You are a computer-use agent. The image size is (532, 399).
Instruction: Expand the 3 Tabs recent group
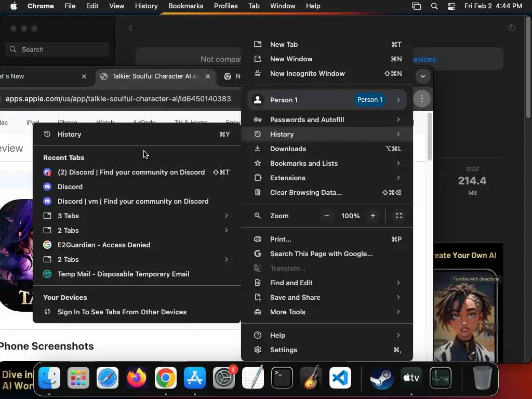pyautogui.click(x=137, y=216)
